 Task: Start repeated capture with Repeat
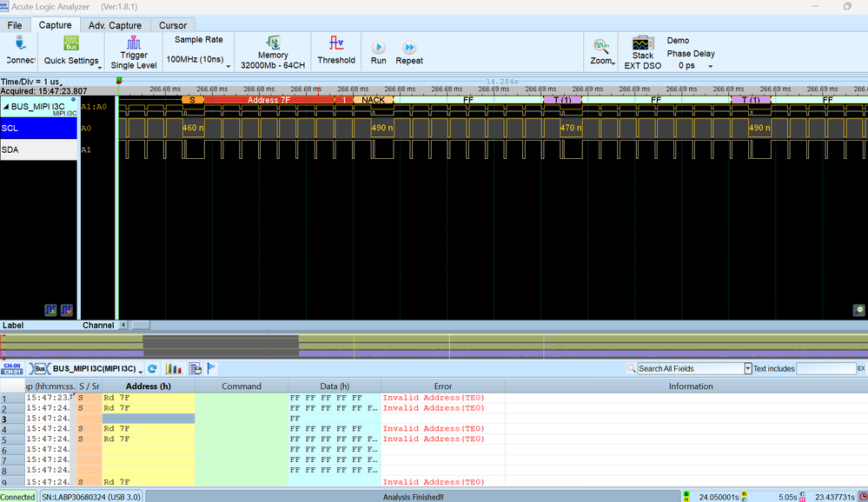409,53
